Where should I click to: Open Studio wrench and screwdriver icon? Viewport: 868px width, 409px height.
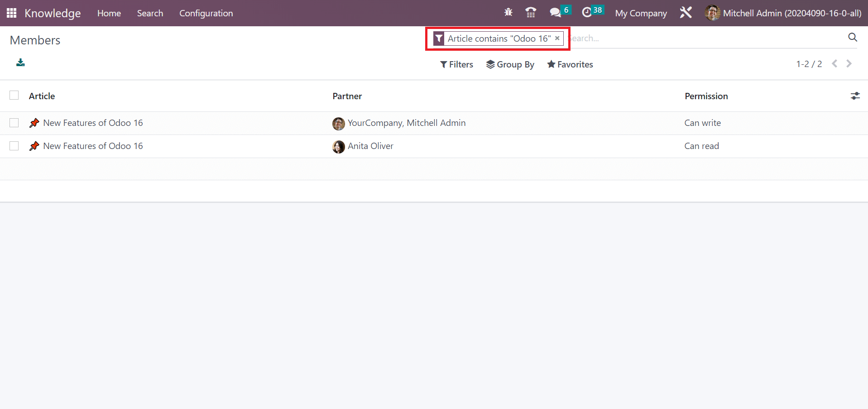[x=686, y=13]
